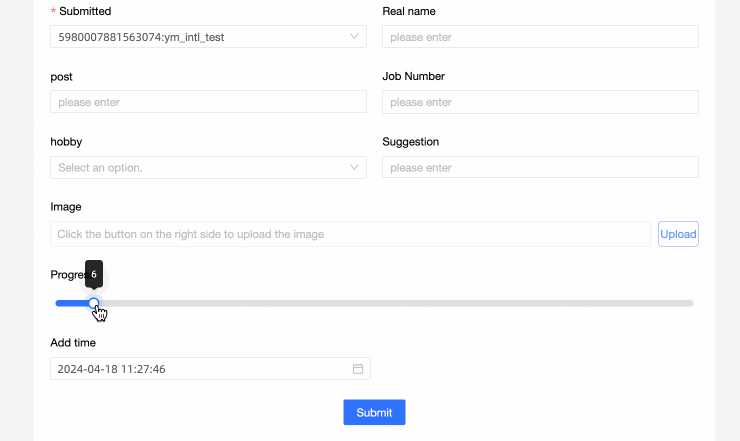Click the Progress slider handle
This screenshot has width=740, height=441.
pyautogui.click(x=94, y=303)
